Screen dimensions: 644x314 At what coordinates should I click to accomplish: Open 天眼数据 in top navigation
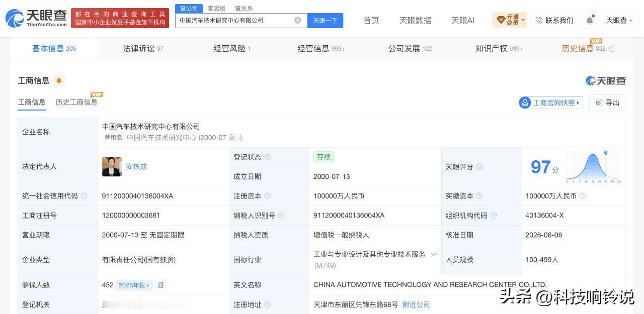coord(415,20)
